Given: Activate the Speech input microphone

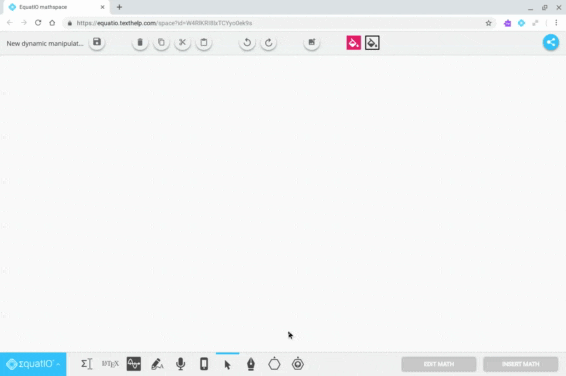Looking at the screenshot, I should (x=180, y=364).
